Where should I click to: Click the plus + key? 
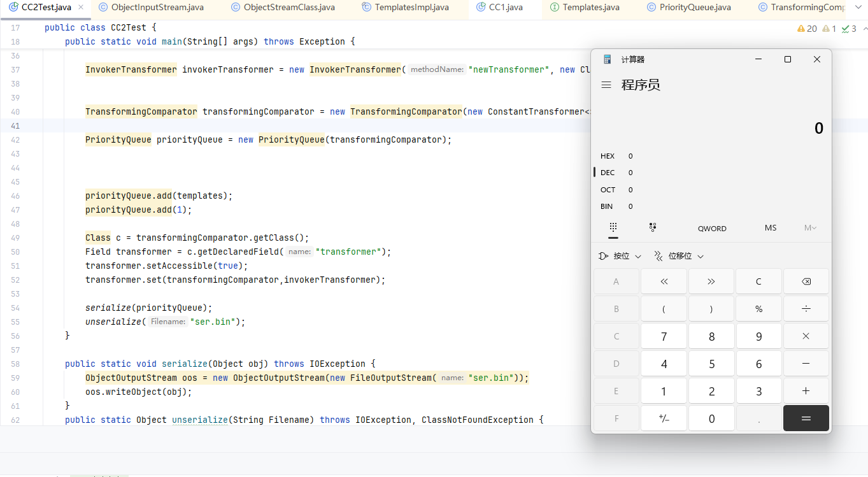pos(806,391)
